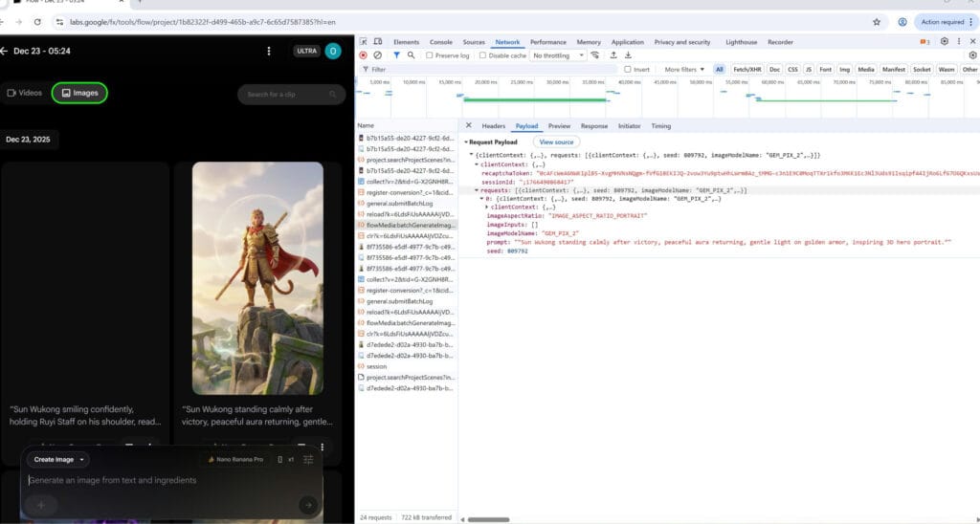980x524 pixels.
Task: Filter requests by Media type
Action: [x=865, y=70]
